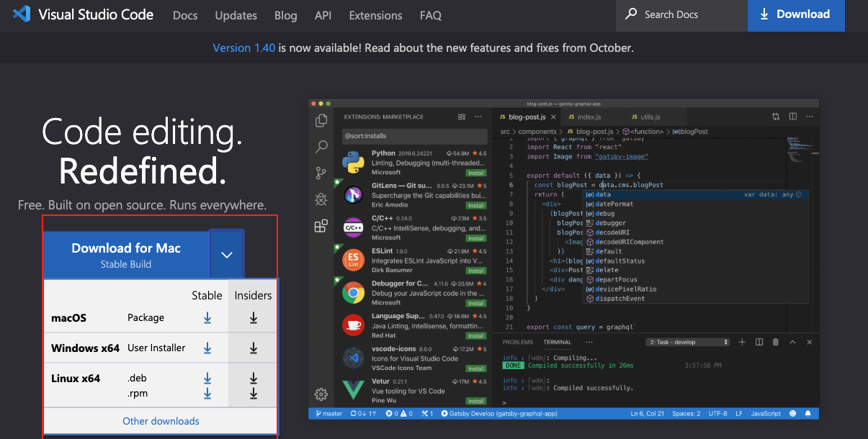
Task: Open the Manage gear icon in activity bar
Action: (x=321, y=394)
